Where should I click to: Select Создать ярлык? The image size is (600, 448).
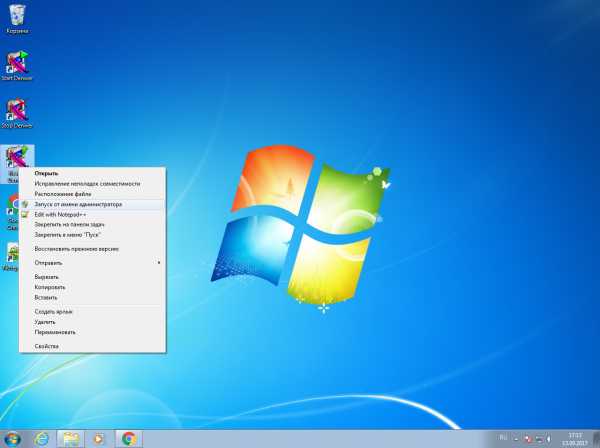[x=93, y=312]
